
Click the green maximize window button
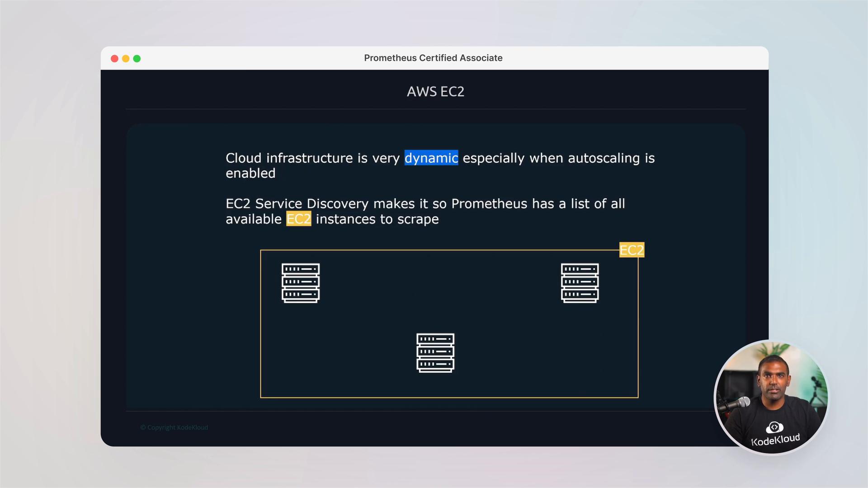(137, 59)
